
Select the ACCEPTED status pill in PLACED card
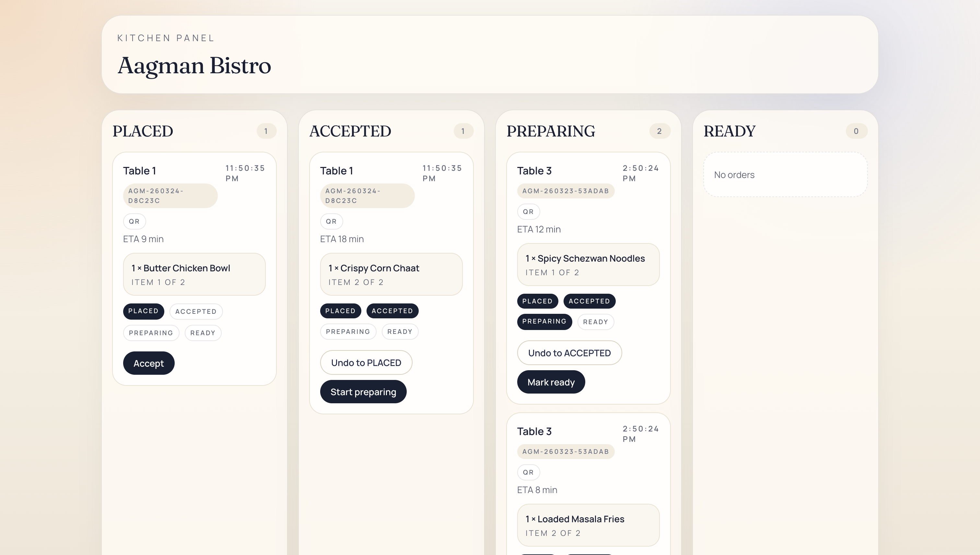pos(196,311)
